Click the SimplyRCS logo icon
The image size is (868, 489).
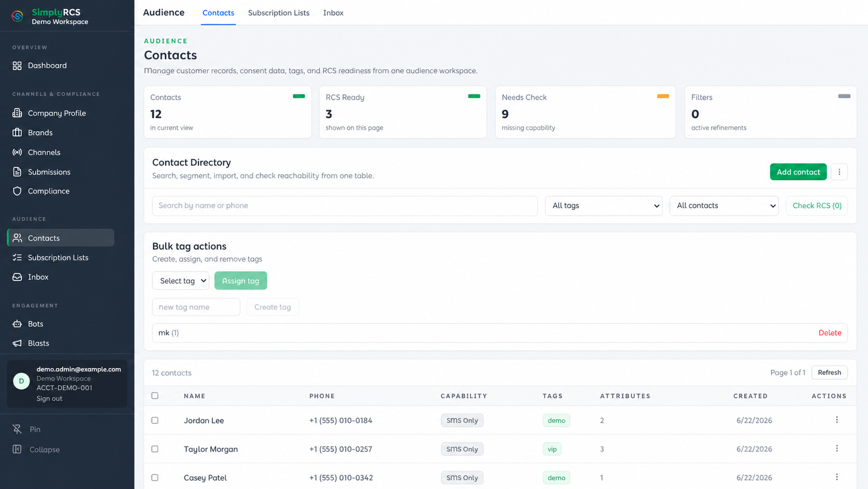(x=18, y=17)
